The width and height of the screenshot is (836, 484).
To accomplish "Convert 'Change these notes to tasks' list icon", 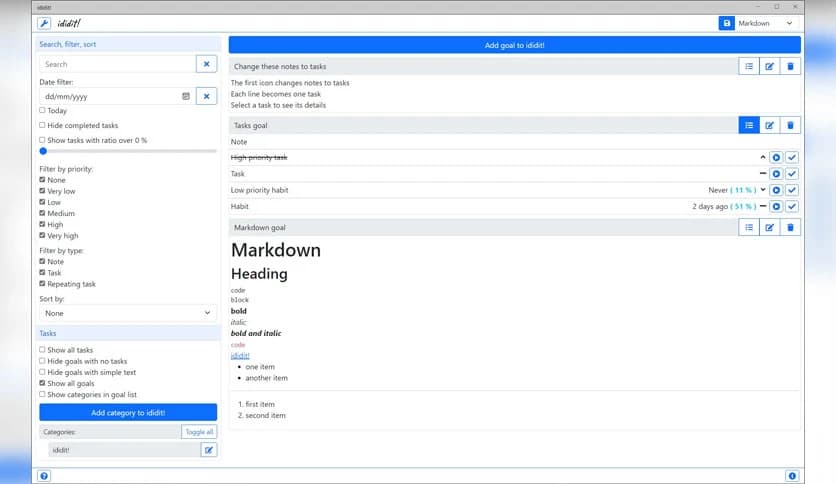I will (749, 67).
